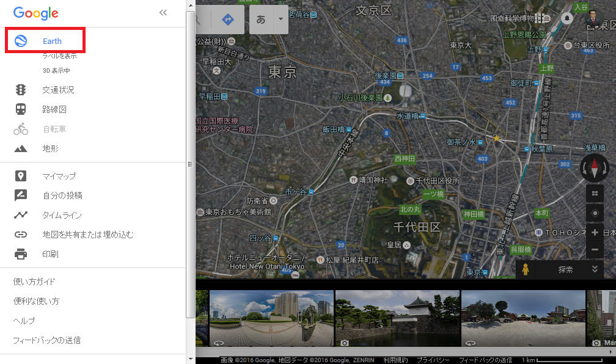Enable 交通状況 traffic layer

tap(58, 90)
